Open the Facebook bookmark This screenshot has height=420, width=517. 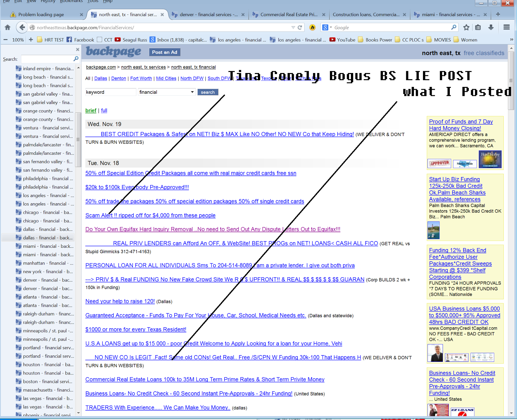click(x=80, y=40)
